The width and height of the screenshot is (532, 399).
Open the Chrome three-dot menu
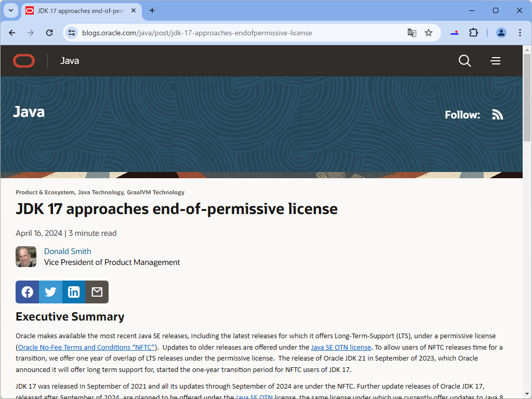tap(520, 33)
